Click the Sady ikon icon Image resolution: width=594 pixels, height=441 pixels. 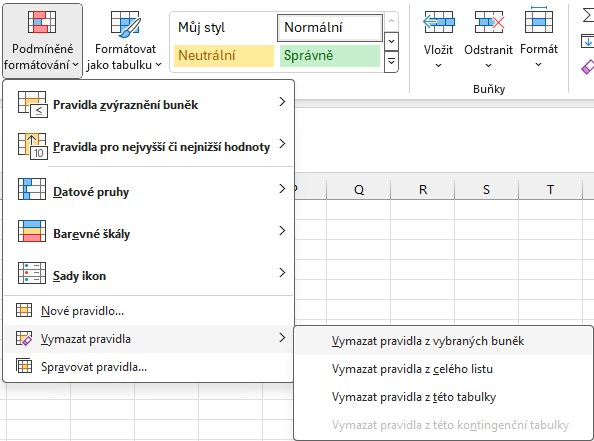[32, 273]
